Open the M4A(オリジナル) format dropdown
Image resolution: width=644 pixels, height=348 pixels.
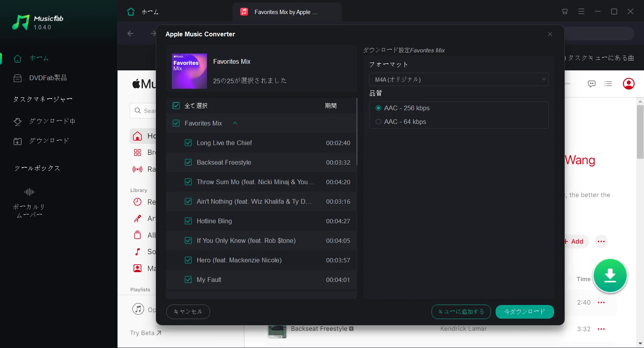[x=458, y=79]
